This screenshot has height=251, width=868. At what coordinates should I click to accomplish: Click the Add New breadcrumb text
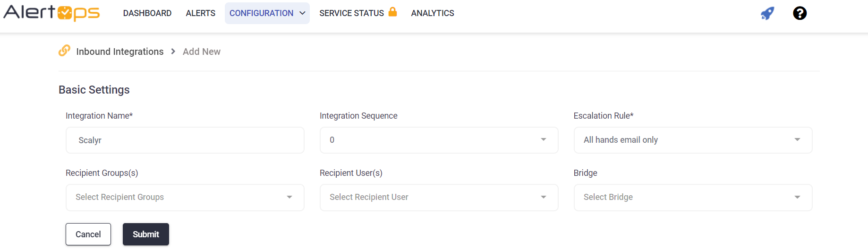[202, 52]
